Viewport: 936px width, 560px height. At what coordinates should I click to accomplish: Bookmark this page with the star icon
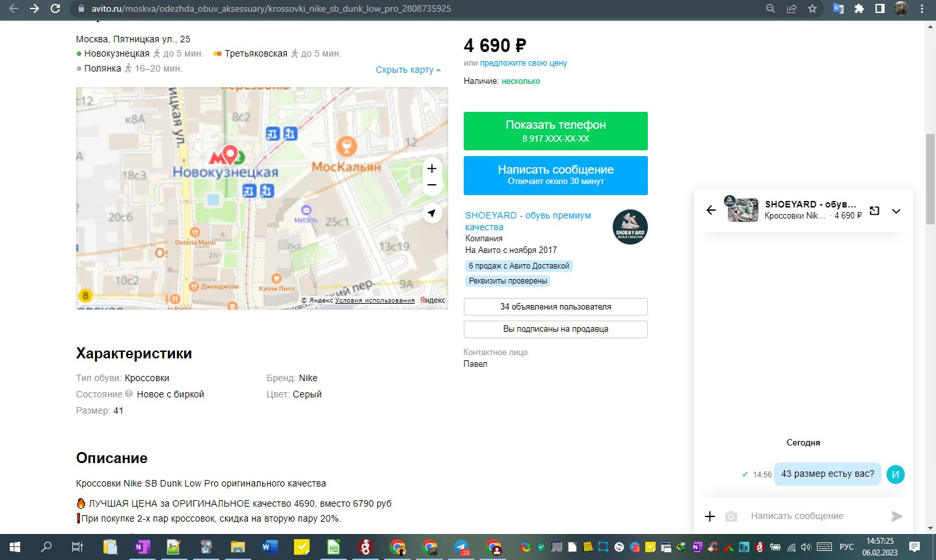[812, 8]
